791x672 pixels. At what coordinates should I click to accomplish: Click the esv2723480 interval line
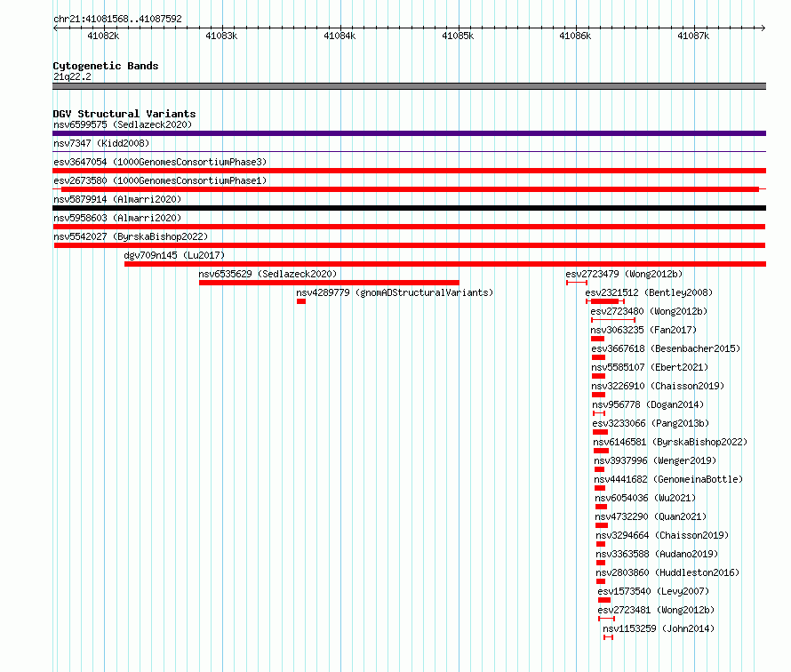(613, 320)
